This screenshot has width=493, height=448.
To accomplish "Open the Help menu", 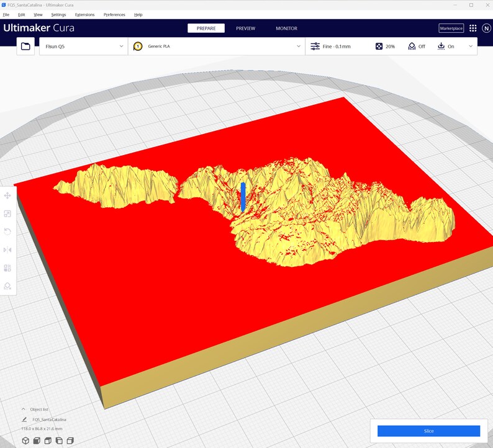I will coord(138,15).
